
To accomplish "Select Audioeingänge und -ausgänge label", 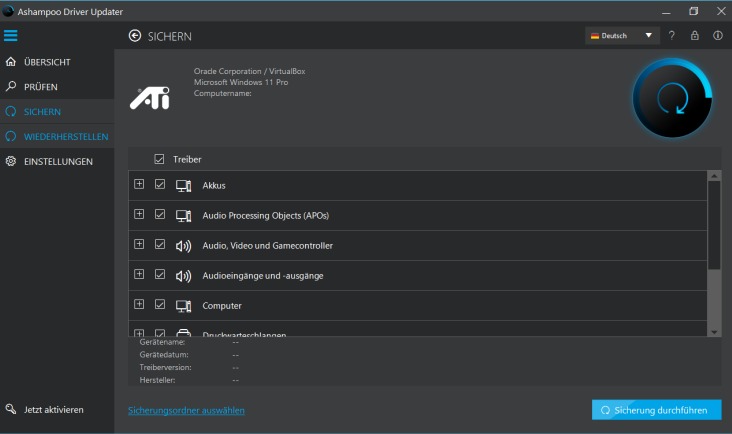I will [263, 276].
